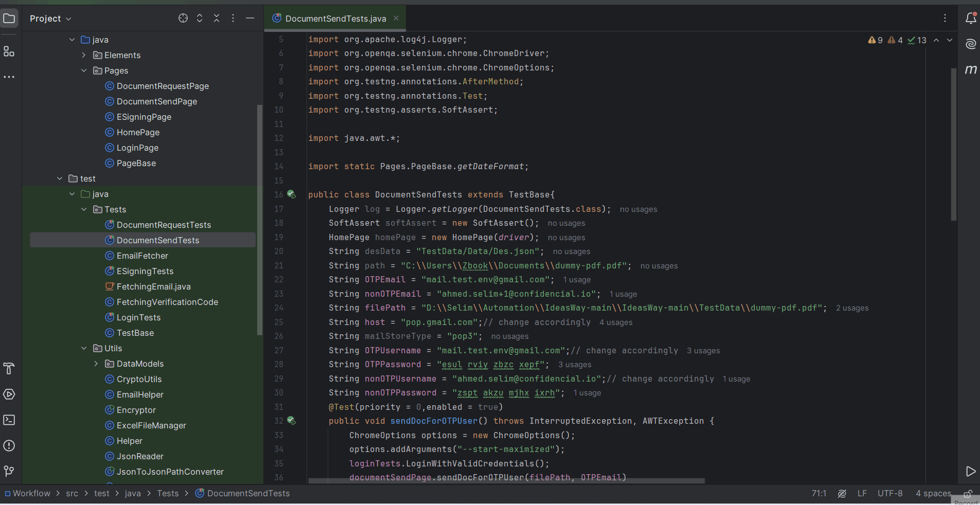Toggle the read-only lock icon in status bar
Screen dimensions: 980x505
(x=967, y=494)
